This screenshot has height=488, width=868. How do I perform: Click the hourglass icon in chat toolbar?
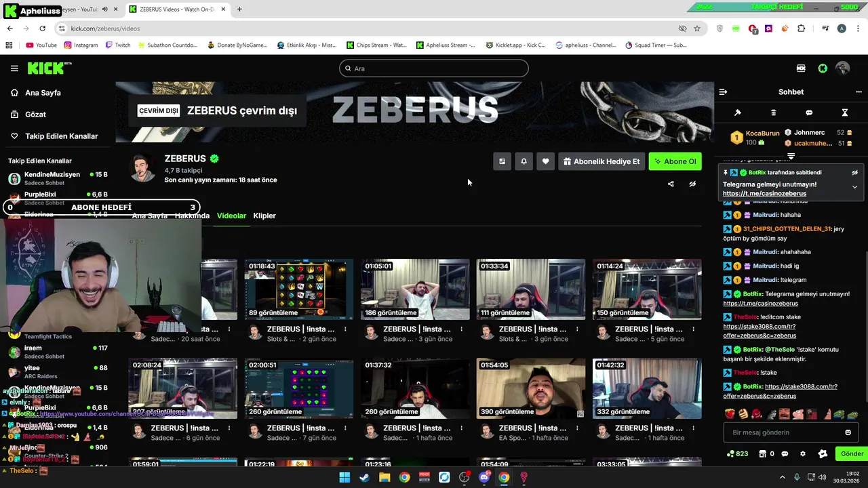tap(844, 113)
